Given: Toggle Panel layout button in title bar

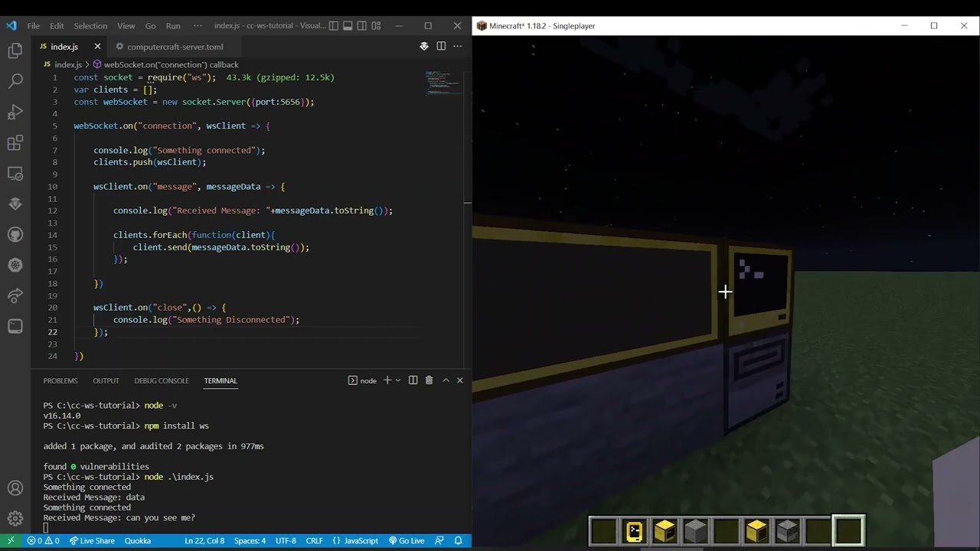Looking at the screenshot, I should pyautogui.click(x=348, y=25).
